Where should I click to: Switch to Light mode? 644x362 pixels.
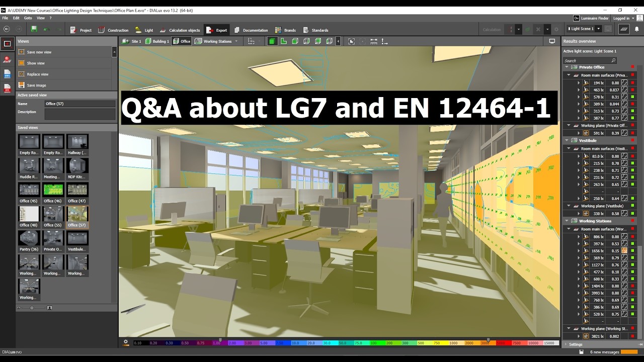point(143,30)
